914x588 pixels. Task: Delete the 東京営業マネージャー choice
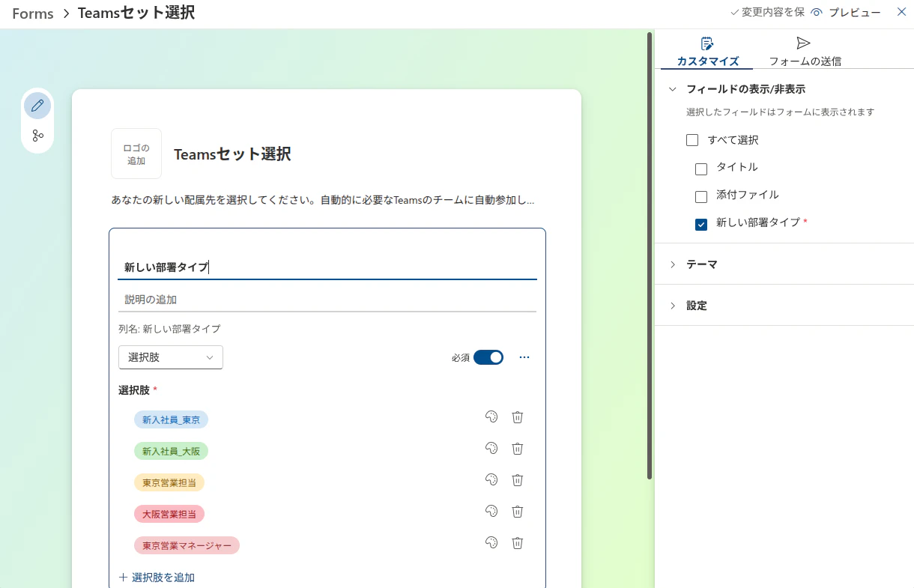pyautogui.click(x=517, y=543)
